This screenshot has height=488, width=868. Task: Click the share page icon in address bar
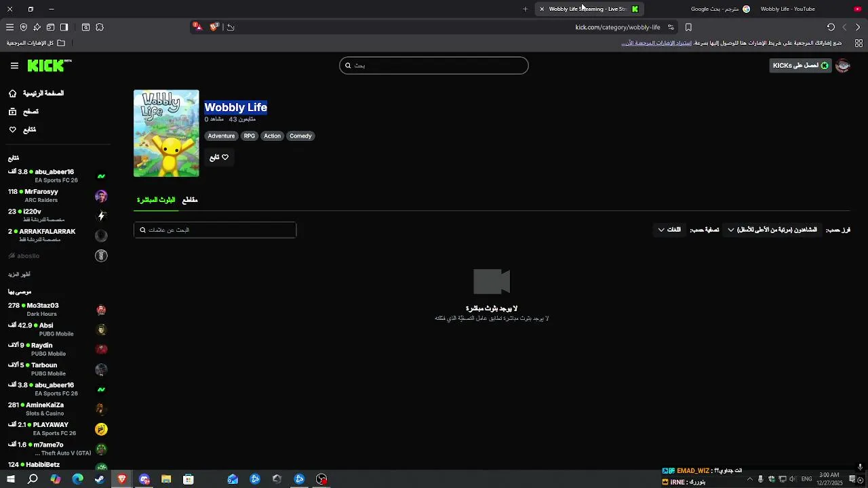(231, 27)
